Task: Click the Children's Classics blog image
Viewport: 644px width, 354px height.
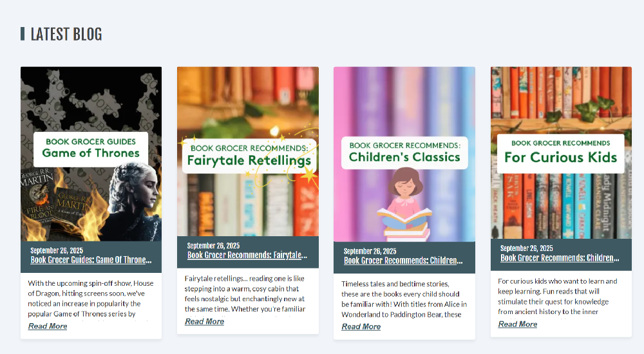Action: click(404, 154)
